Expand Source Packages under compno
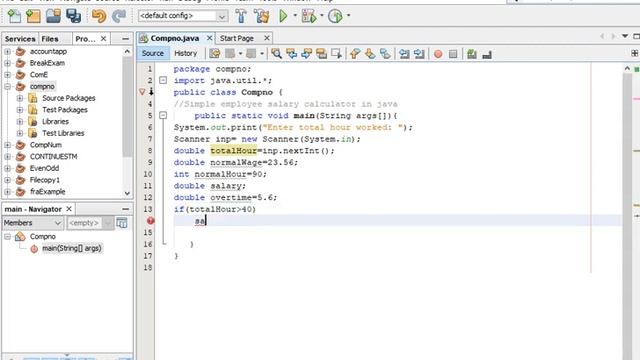The image size is (640, 360). 20,98
